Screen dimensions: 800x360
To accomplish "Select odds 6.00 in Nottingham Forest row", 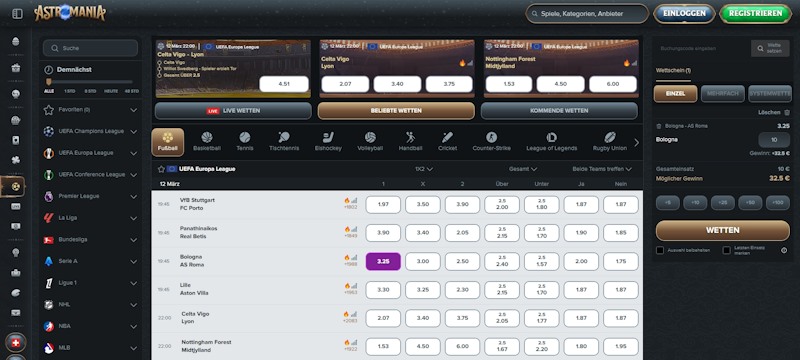I will click(462, 346).
